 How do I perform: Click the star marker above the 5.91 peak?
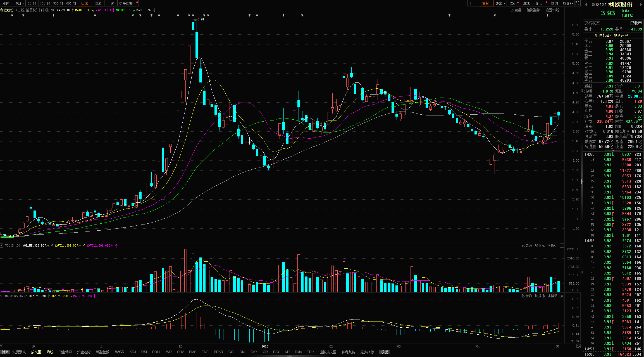193,15
